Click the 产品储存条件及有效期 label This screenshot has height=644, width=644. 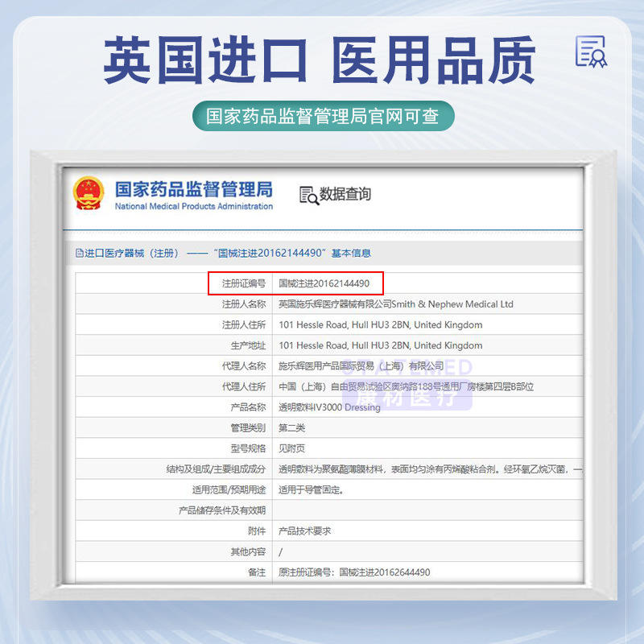(222, 510)
